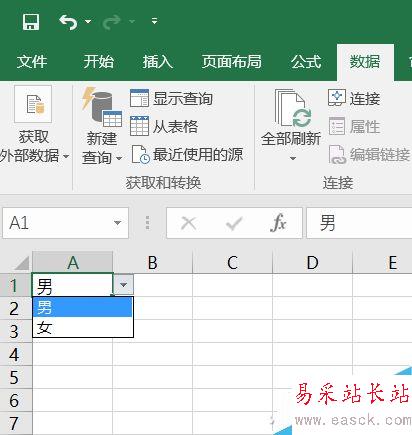Switch to the 页面布局 tab
This screenshot has width=412, height=435.
tap(232, 62)
